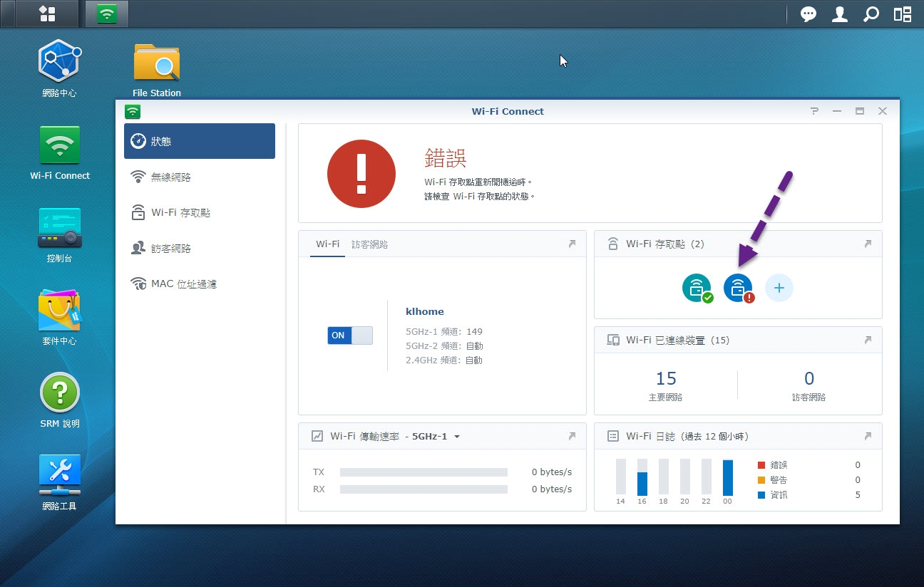Select the Wi-Fi point with red error badge
The width and height of the screenshot is (924, 587).
pyautogui.click(x=739, y=288)
